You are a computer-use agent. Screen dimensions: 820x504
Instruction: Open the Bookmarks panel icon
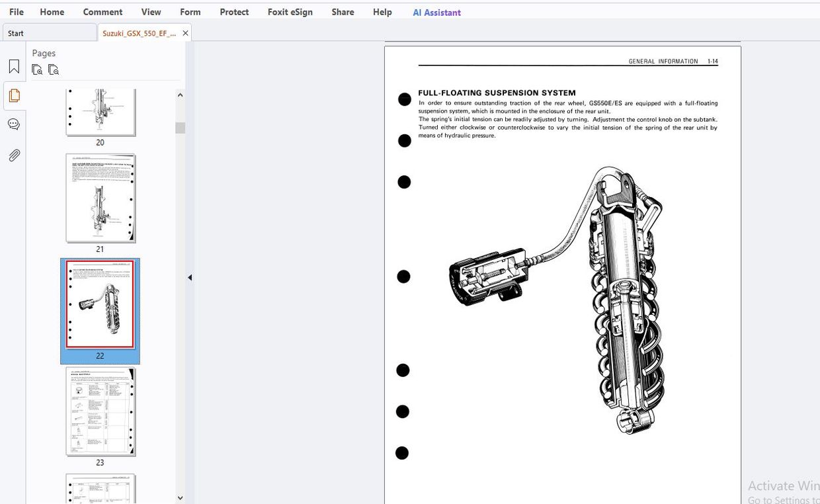click(14, 67)
